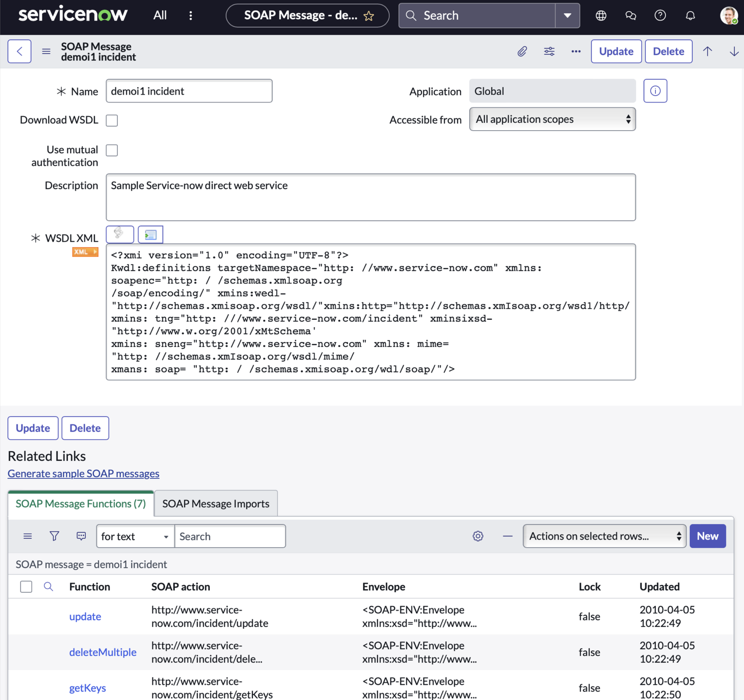Sort by the Updated column header
Viewport: 744px width, 700px height.
click(x=659, y=587)
